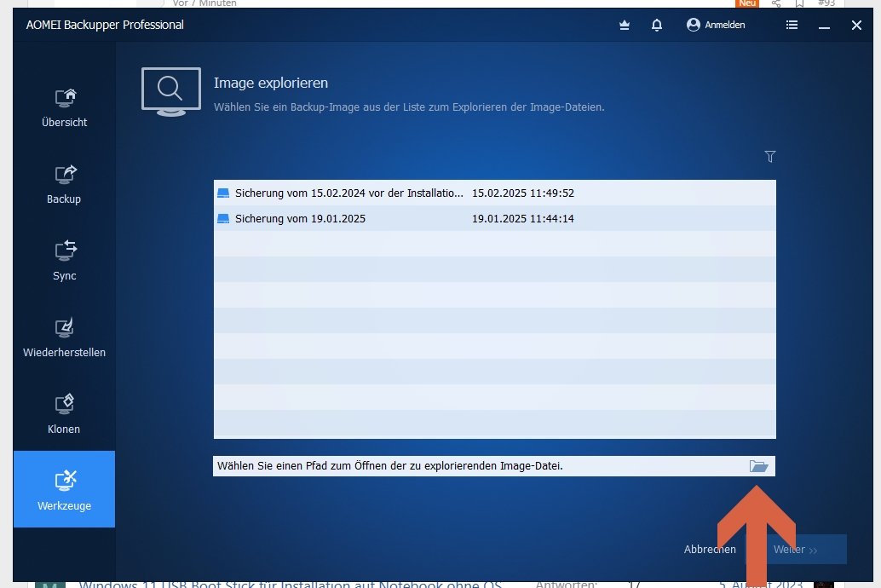Switch to the Sync section
The height and width of the screenshot is (588, 881).
(64, 261)
